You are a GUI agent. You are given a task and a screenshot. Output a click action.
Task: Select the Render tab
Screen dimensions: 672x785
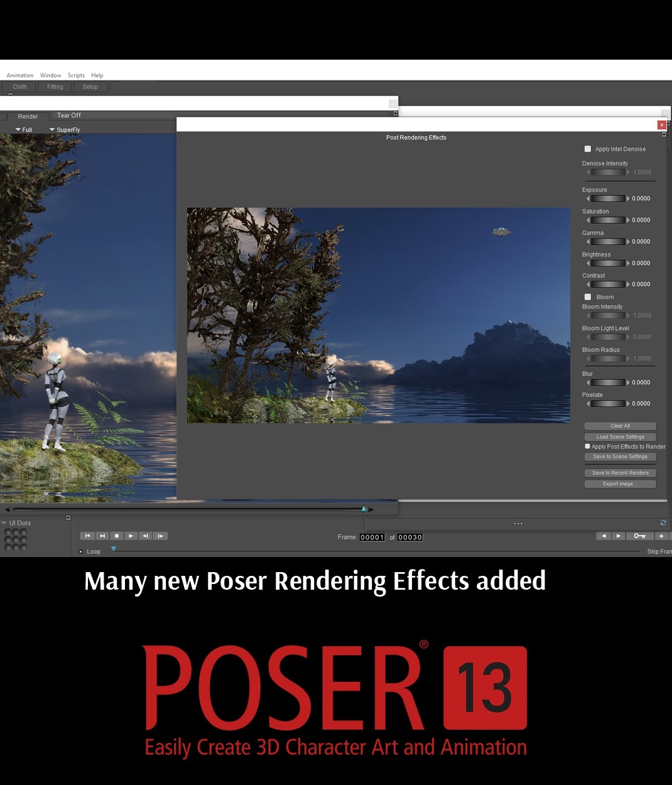point(28,116)
